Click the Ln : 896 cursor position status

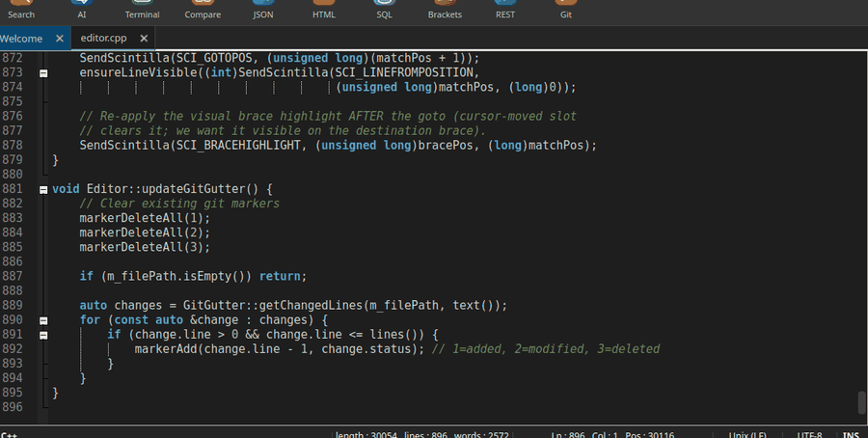click(612, 435)
